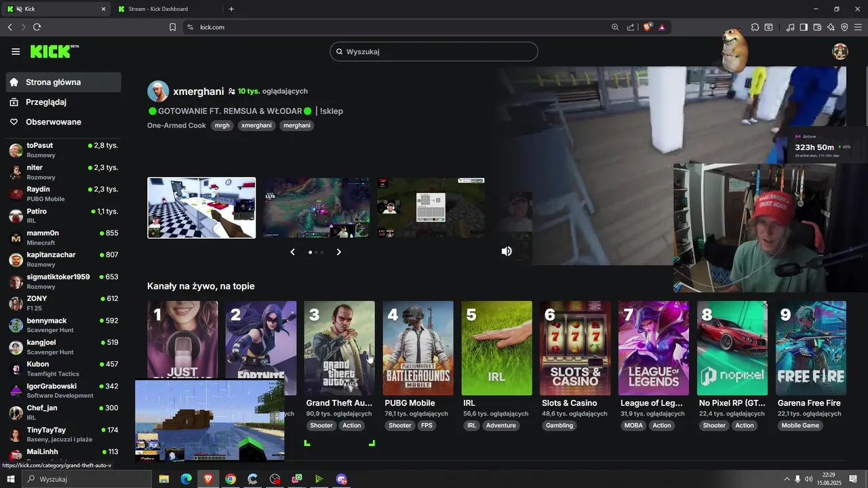This screenshot has height=488, width=868.
Task: Open the Kick hamburger sidebar menu
Action: point(16,52)
